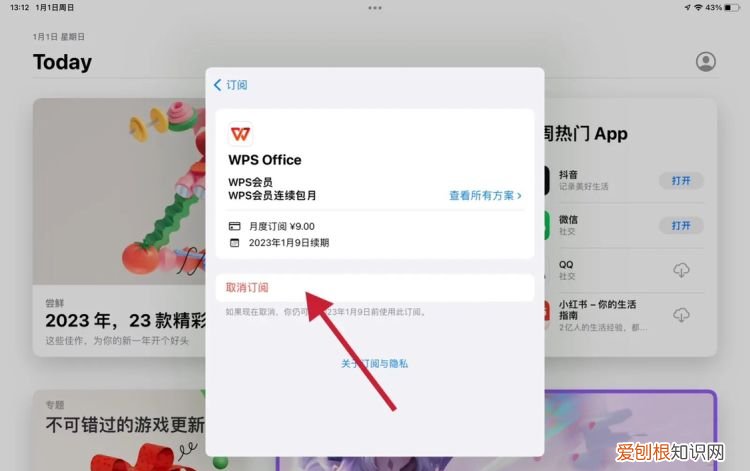Select the QQ app row title
Screen dimensions: 750x471
coord(566,264)
